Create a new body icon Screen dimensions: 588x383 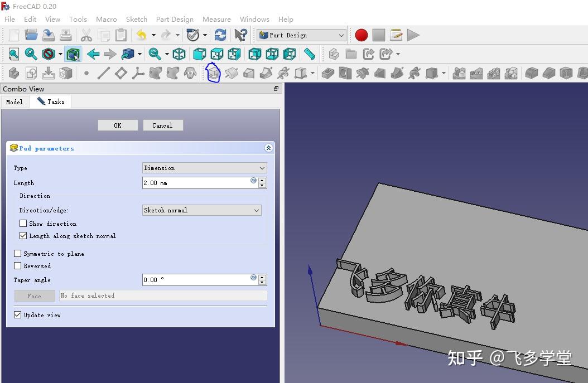14,73
